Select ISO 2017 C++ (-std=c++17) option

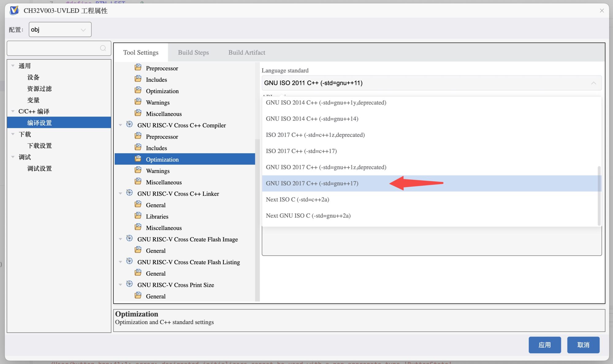301,151
